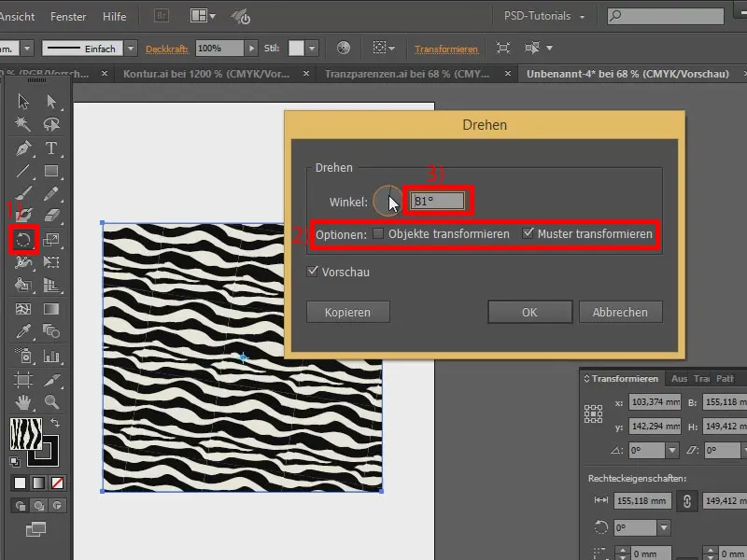Select the Zoom tool
The height and width of the screenshot is (560, 747).
(x=51, y=402)
